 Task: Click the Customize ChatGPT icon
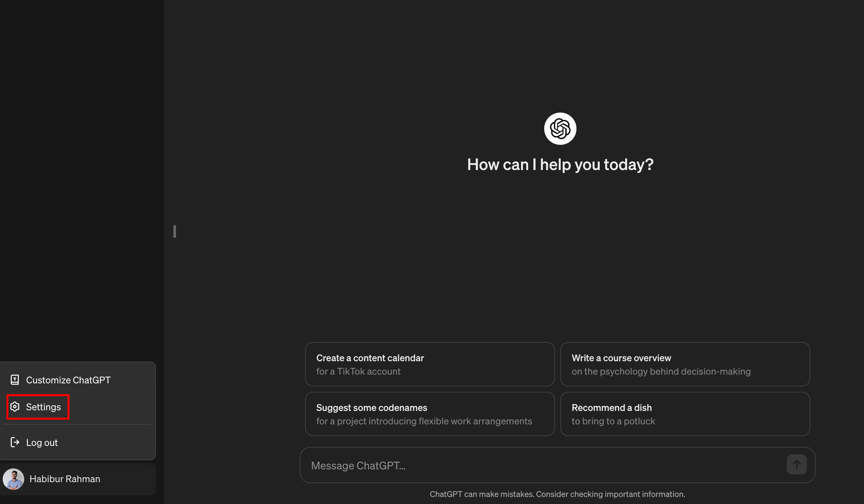(14, 379)
